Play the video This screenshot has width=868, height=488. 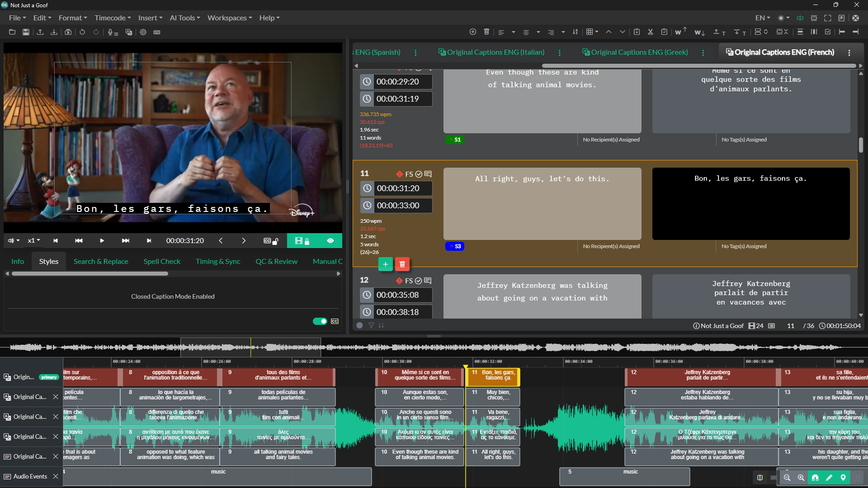click(102, 241)
